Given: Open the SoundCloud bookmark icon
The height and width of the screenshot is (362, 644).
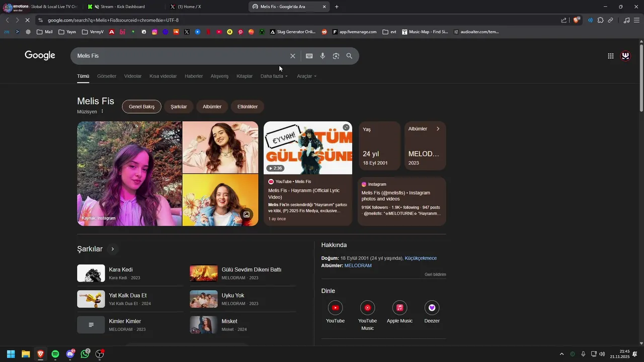Looking at the screenshot, I should [176, 32].
